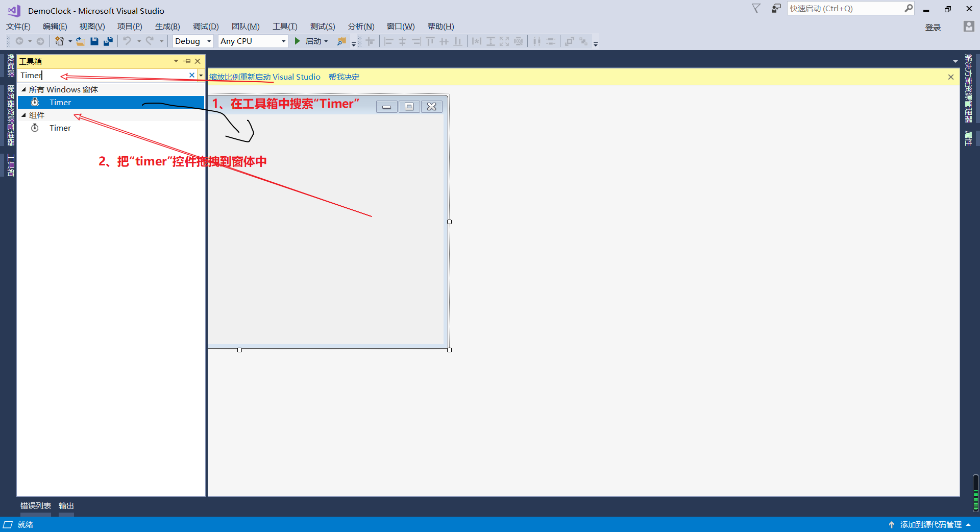Toggle the toolbox auto-hide pin
The image size is (980, 532).
coord(187,61)
